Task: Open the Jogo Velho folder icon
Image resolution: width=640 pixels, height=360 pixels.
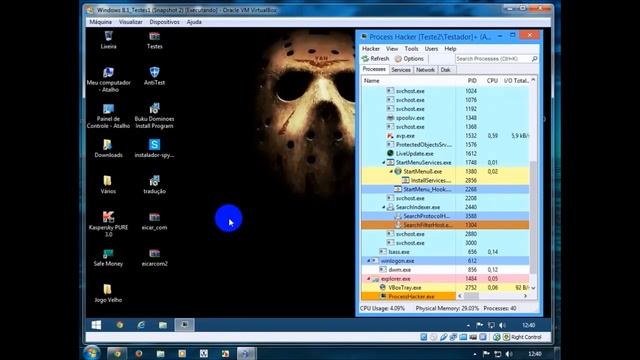Action: coord(108,293)
